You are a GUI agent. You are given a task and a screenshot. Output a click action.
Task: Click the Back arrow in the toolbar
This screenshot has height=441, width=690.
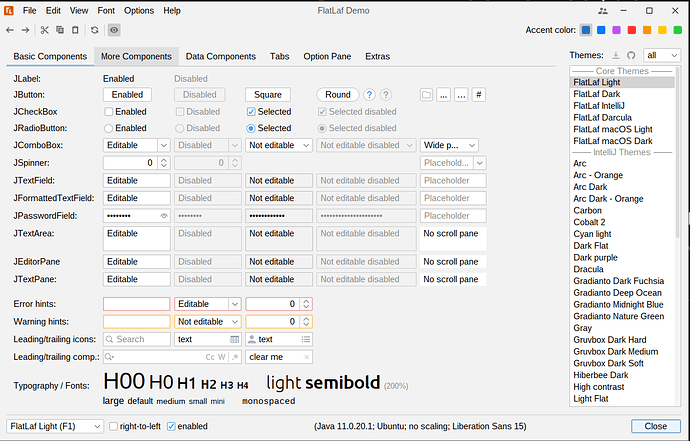tap(10, 30)
